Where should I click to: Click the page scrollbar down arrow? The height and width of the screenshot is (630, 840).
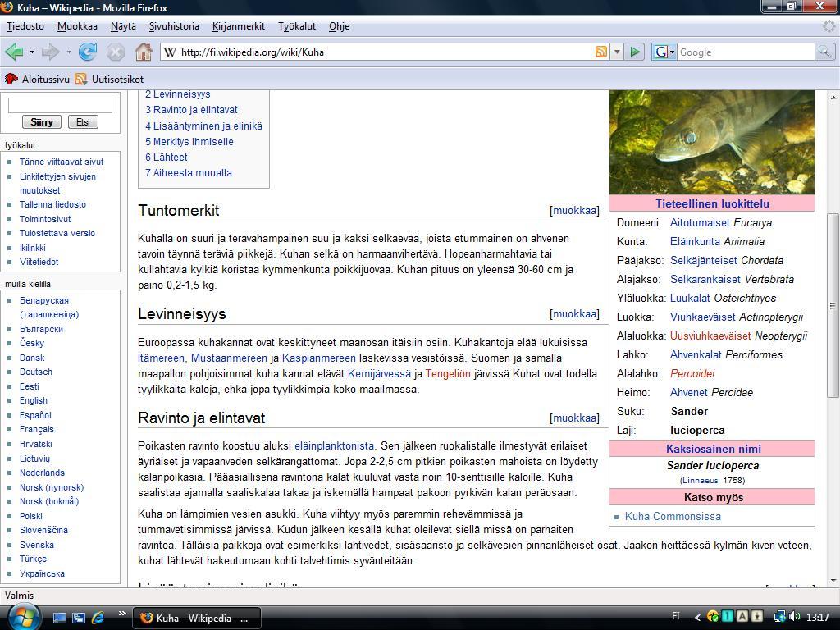point(833,580)
